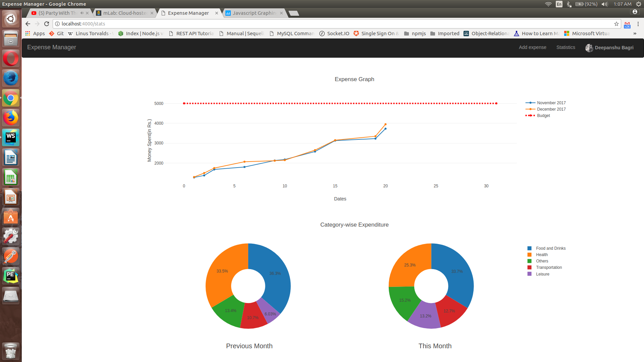Click the site info icon in address bar

click(57, 24)
